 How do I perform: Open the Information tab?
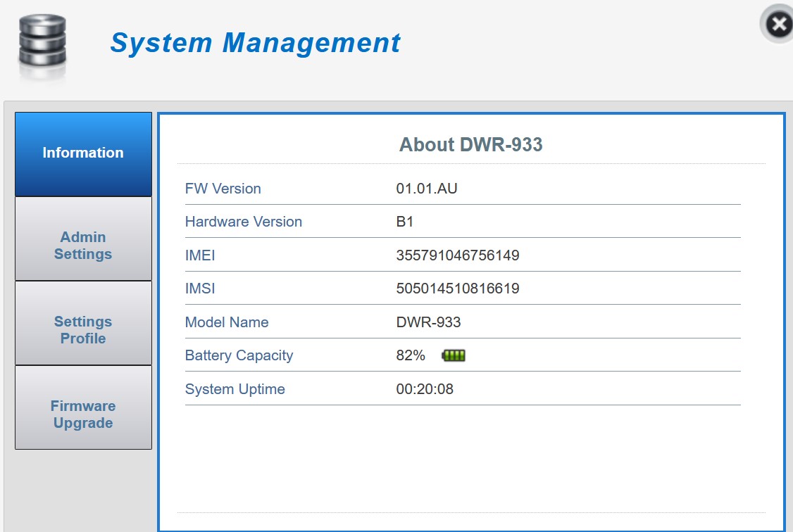click(x=83, y=153)
